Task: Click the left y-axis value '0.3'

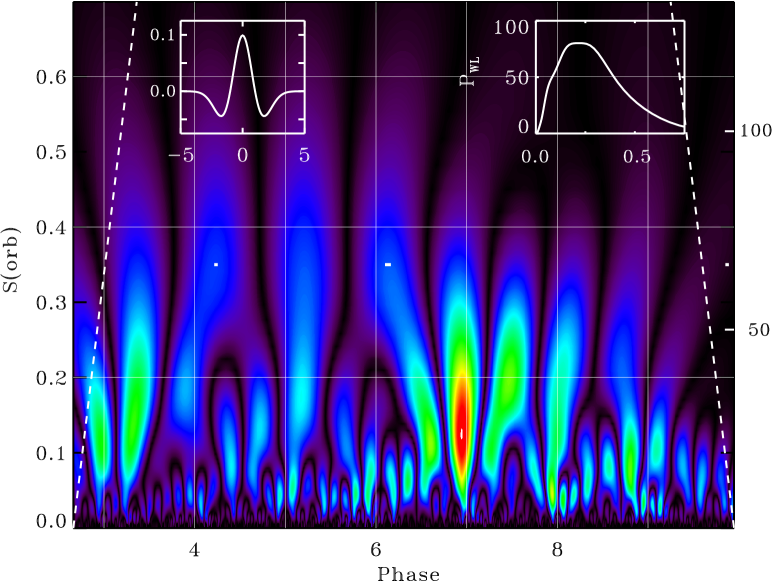Action: [51, 303]
